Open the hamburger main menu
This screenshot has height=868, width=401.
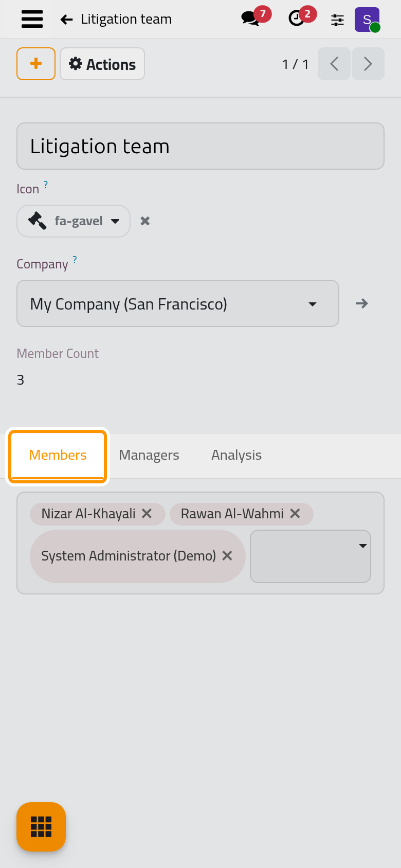(x=32, y=19)
